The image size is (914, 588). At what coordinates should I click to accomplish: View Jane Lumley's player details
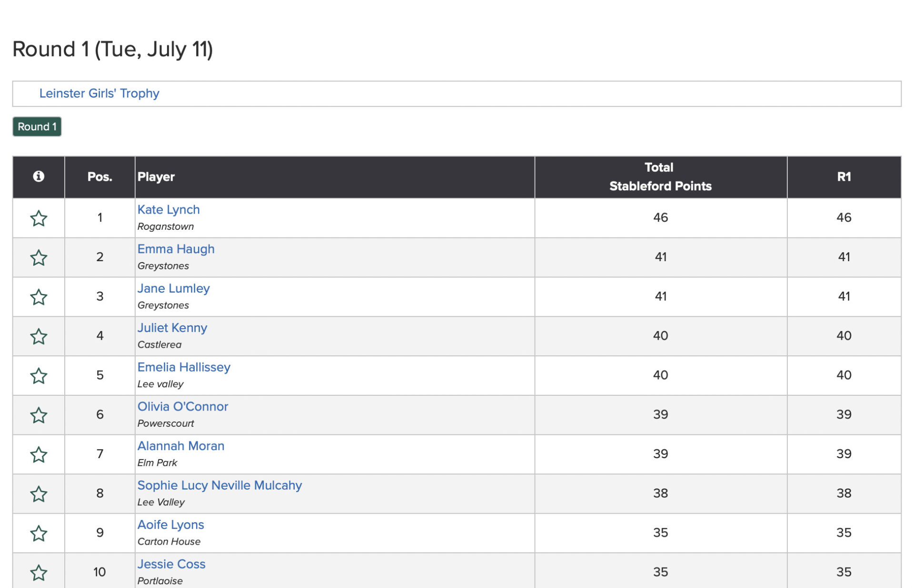pos(173,288)
